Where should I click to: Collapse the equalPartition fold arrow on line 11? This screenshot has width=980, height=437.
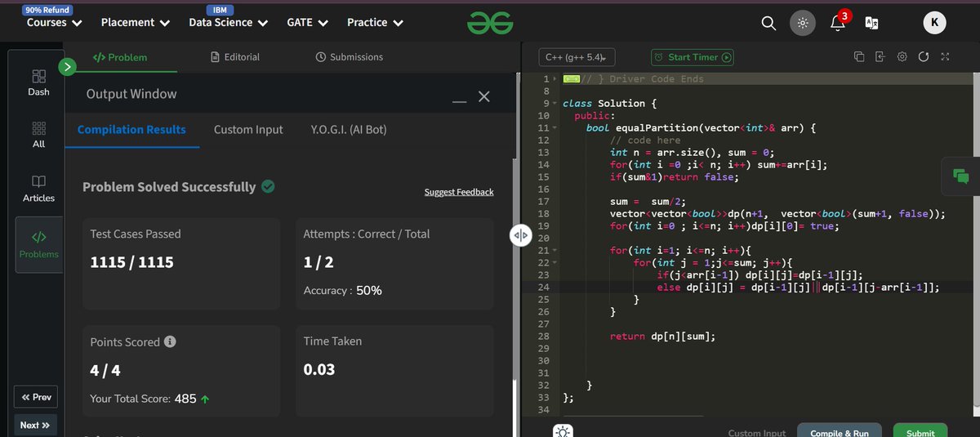[x=555, y=128]
